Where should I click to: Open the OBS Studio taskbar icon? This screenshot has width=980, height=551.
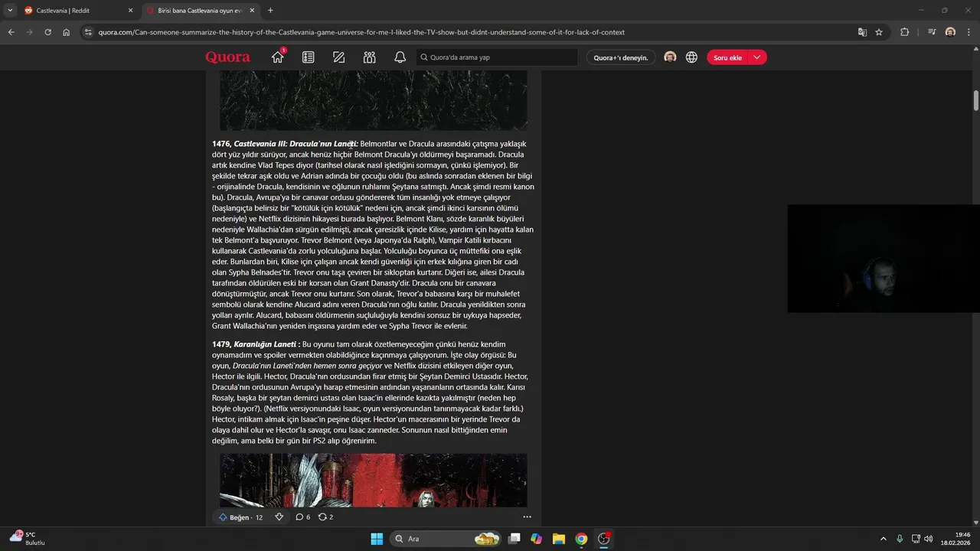point(603,539)
